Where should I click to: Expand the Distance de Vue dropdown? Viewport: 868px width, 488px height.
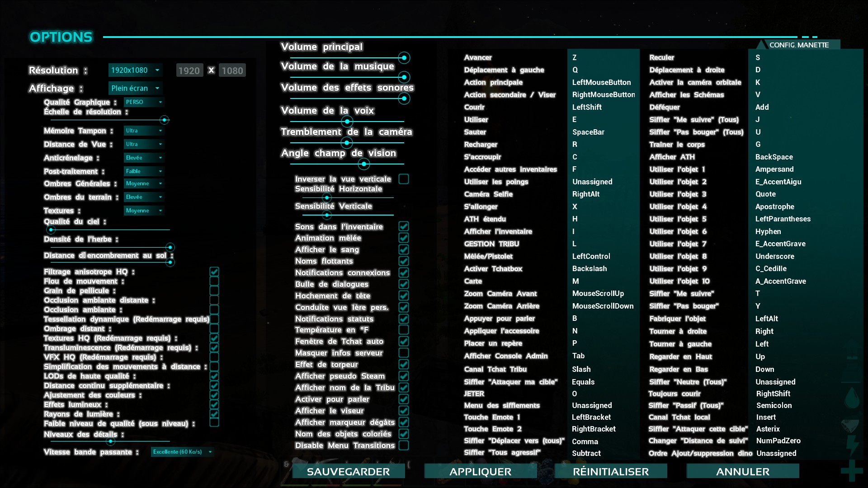[x=144, y=144]
